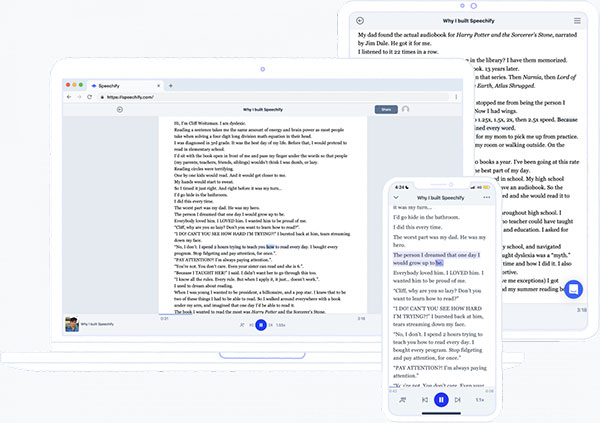Open a new browser tab with the plus
Viewport: 600px width, 423px height.
pos(171,86)
